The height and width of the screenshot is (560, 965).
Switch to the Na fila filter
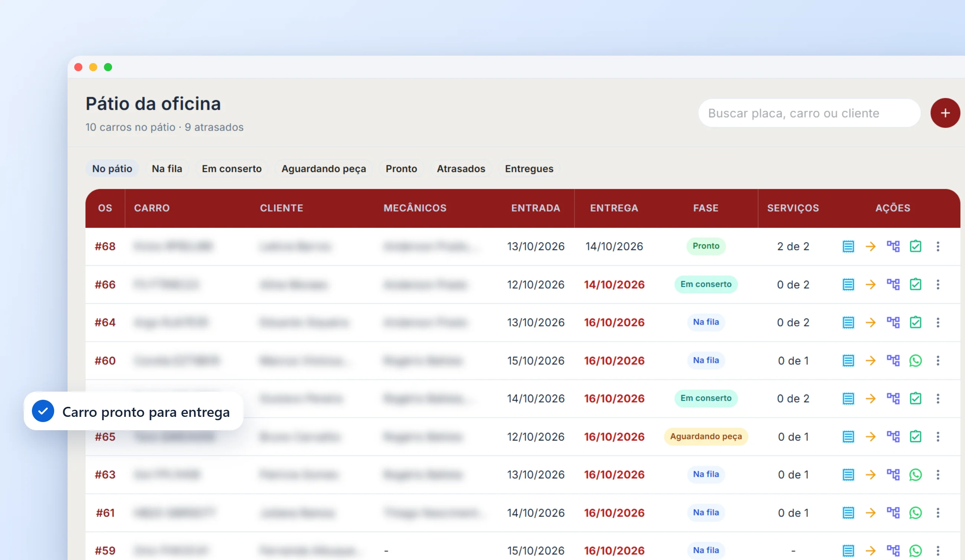pos(167,169)
